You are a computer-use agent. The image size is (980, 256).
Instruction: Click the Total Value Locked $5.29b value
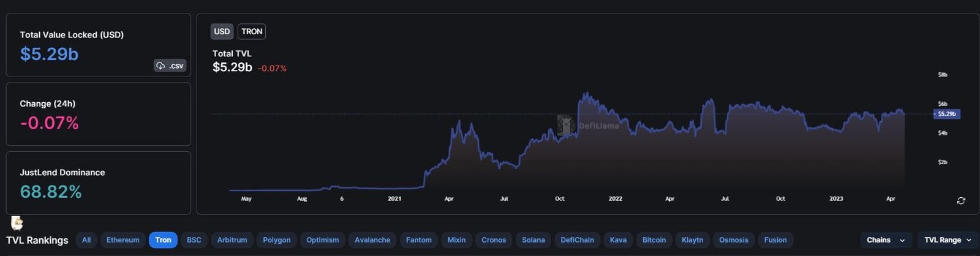pos(49,54)
